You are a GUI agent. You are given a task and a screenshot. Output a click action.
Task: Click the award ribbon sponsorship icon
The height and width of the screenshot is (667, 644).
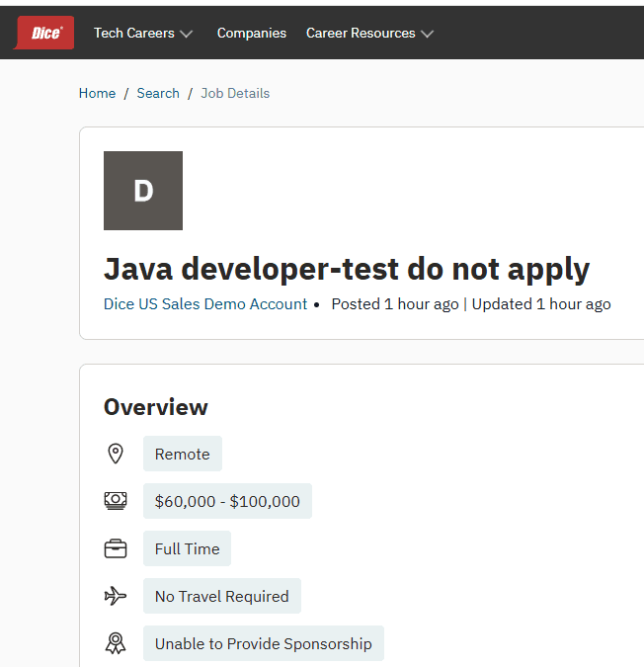tap(116, 643)
